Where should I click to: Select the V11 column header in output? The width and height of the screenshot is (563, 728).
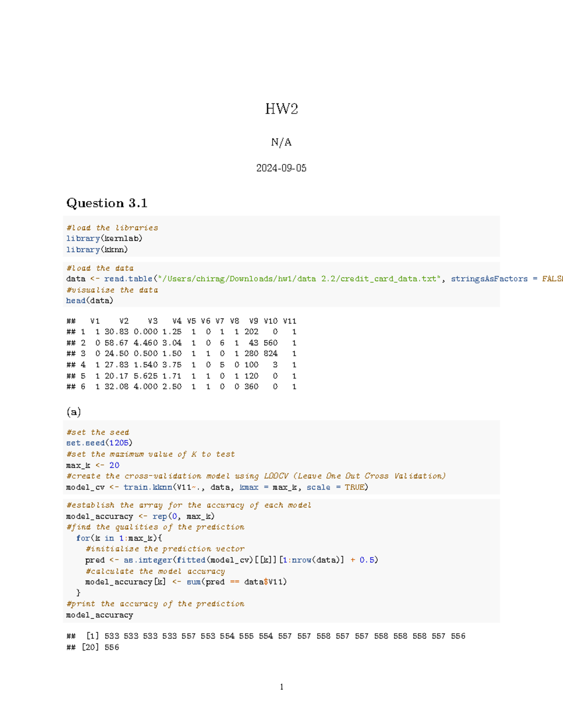290,321
